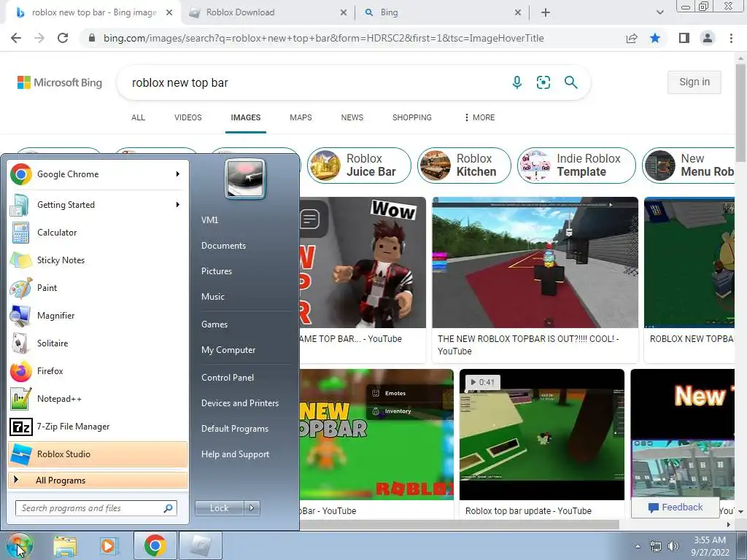Bookmark page with the star icon
Viewport: 747px width, 560px height.
pos(655,38)
